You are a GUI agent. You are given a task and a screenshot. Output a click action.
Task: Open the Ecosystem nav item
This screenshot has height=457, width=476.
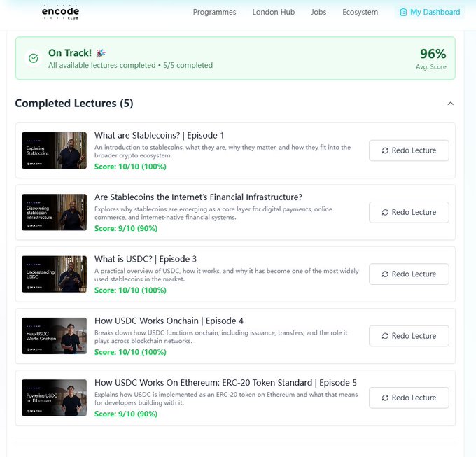click(x=360, y=12)
